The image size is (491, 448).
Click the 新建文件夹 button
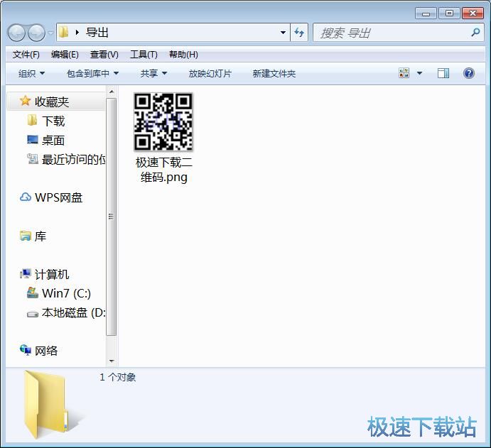(x=274, y=74)
